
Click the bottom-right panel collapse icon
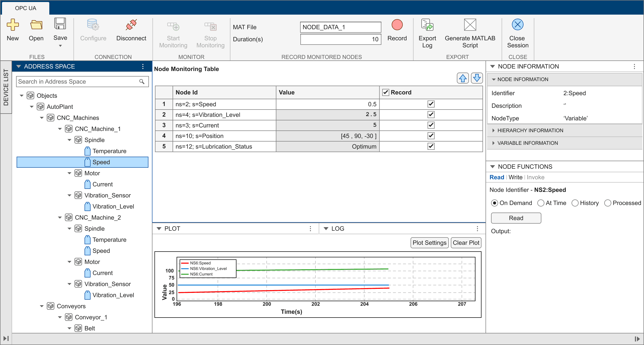[x=637, y=339]
